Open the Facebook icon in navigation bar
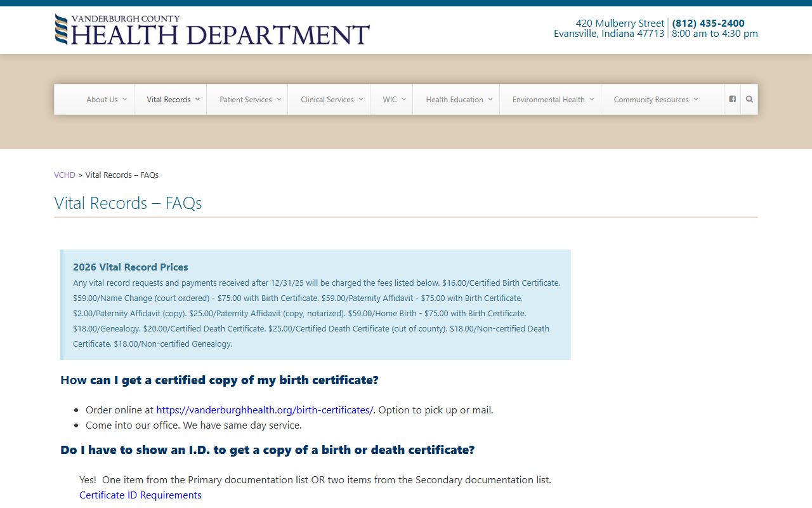Viewport: 812px width, 508px height. point(732,99)
